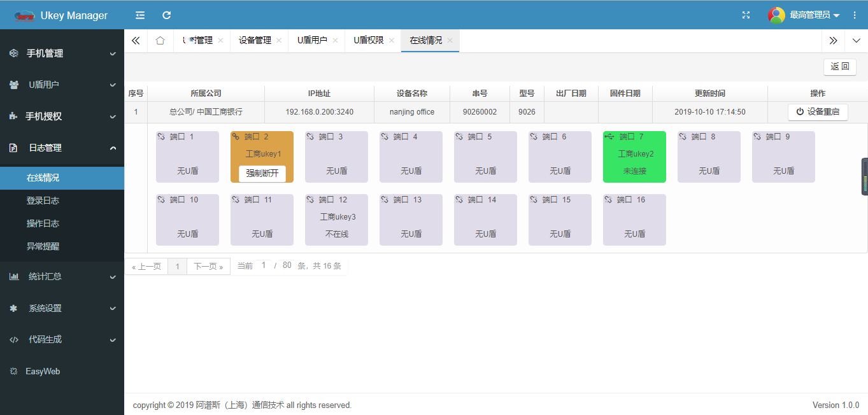
Task: Close the U盾用户 tab with its x
Action: (335, 40)
